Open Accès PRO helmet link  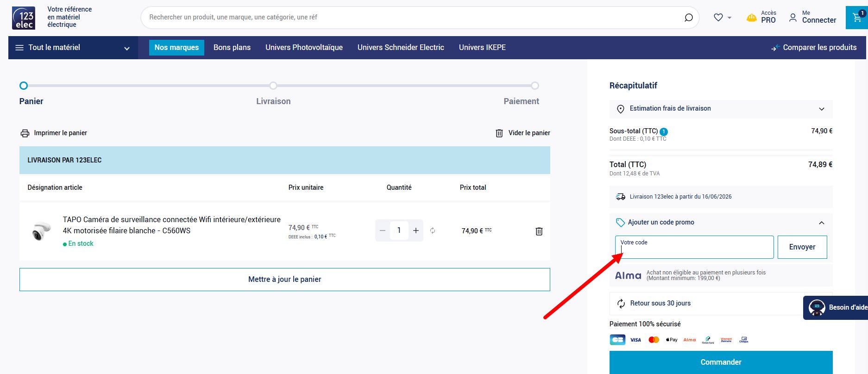click(x=761, y=17)
